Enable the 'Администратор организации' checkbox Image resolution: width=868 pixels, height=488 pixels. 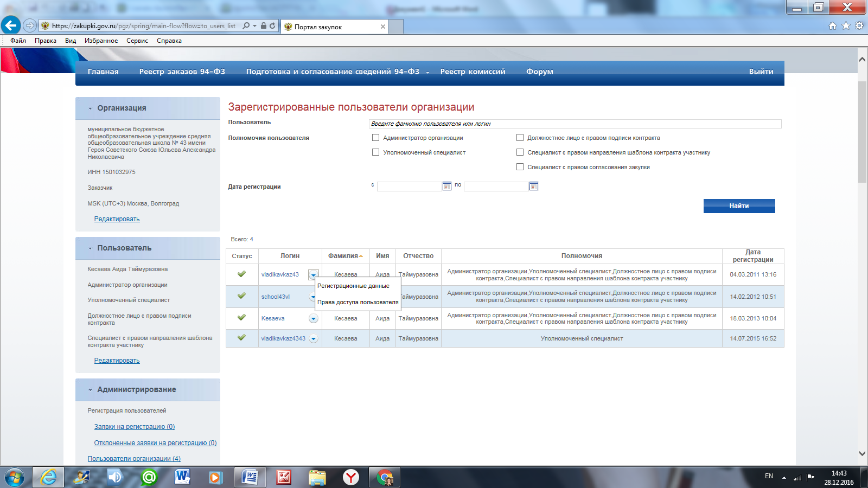coord(375,138)
